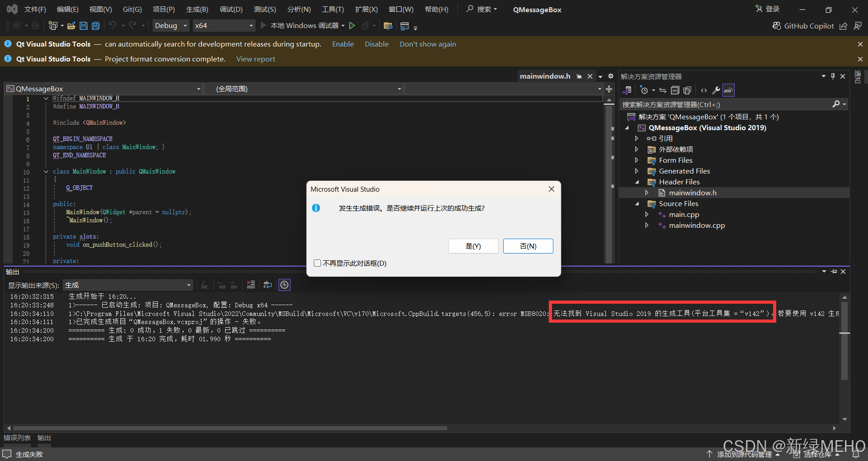This screenshot has height=461, width=868.
Task: Click the Undo arrow icon
Action: click(x=113, y=26)
